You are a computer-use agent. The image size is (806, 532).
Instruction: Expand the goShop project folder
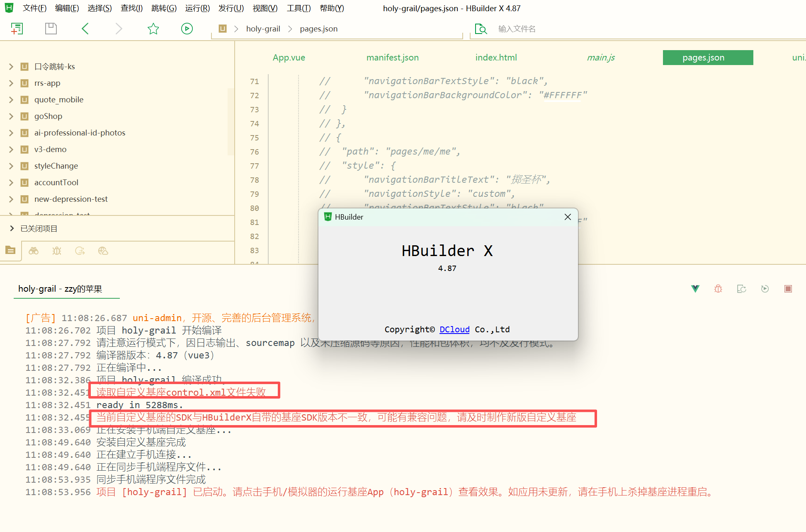click(x=11, y=116)
